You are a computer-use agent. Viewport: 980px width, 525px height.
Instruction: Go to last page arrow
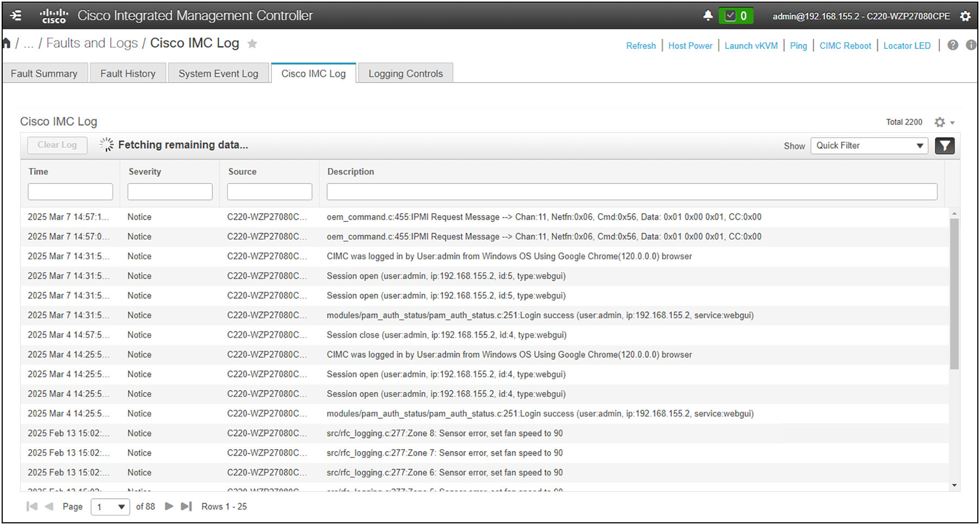tap(186, 506)
